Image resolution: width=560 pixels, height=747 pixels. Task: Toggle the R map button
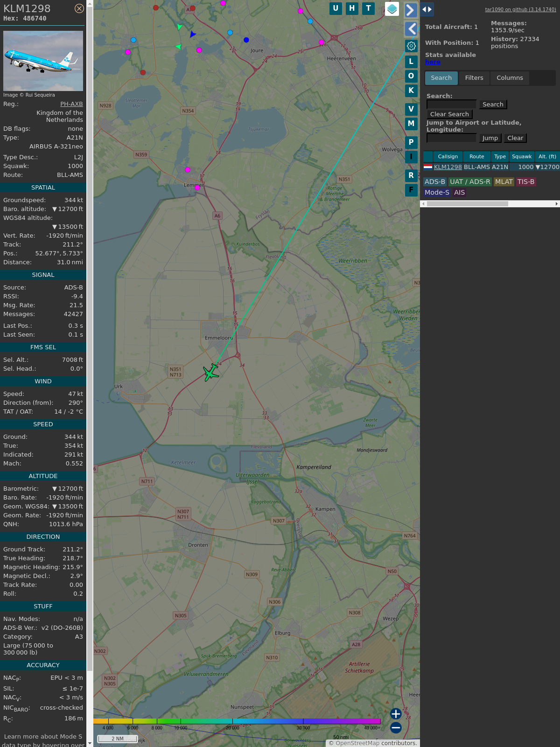411,176
